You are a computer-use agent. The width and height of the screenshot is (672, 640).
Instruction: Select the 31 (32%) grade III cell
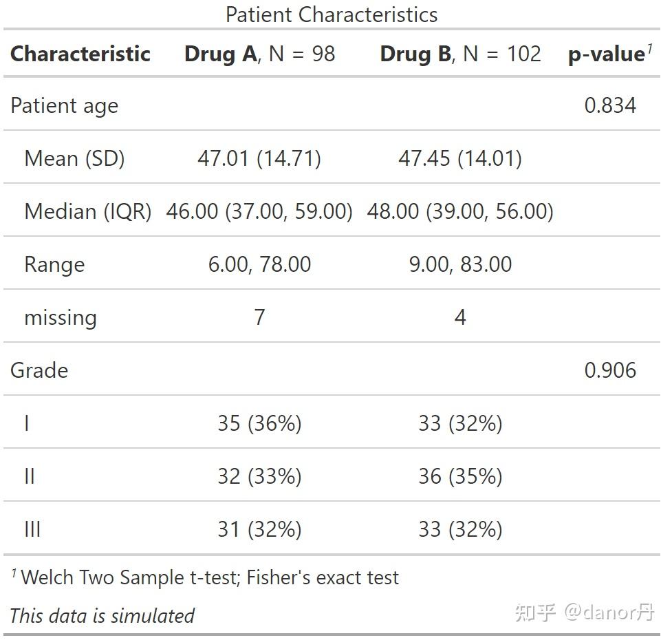pos(259,529)
